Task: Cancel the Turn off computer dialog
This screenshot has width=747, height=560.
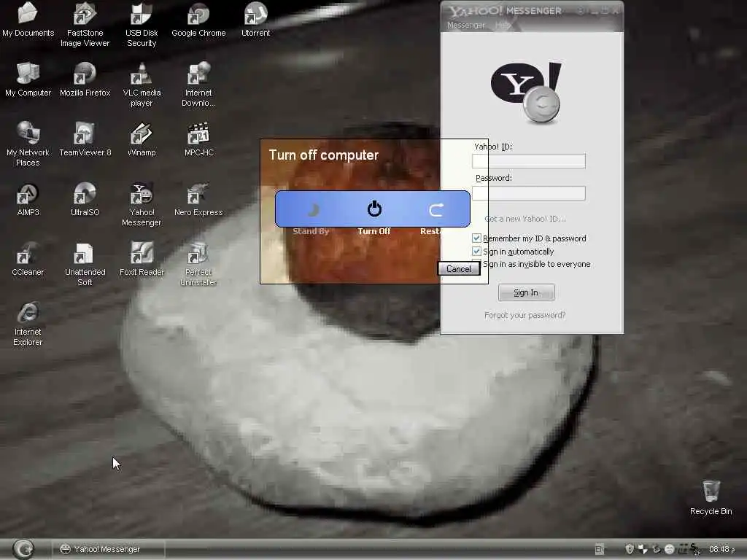Action: tap(459, 269)
